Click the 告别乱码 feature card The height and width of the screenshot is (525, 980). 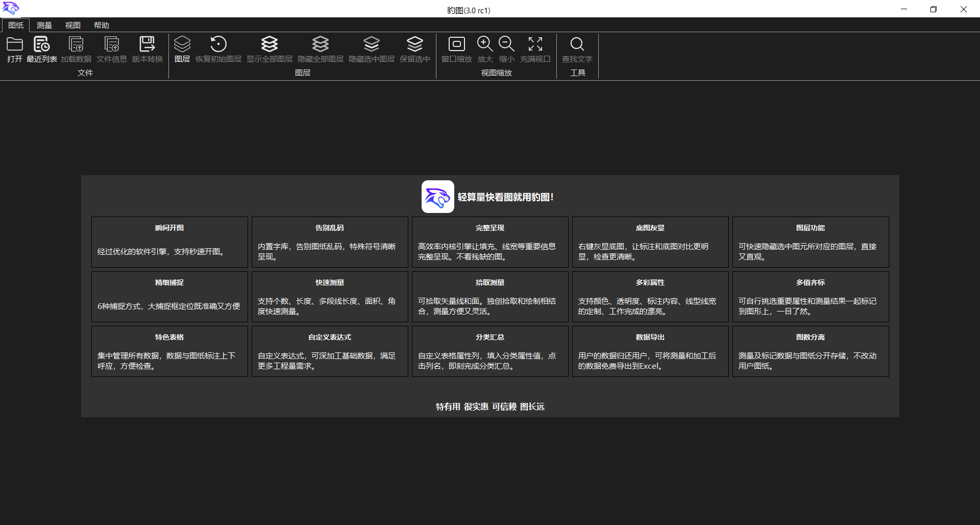[x=330, y=242]
